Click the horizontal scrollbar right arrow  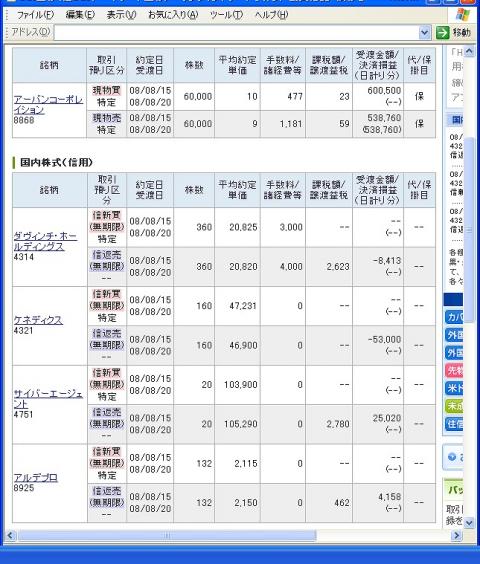(457, 535)
